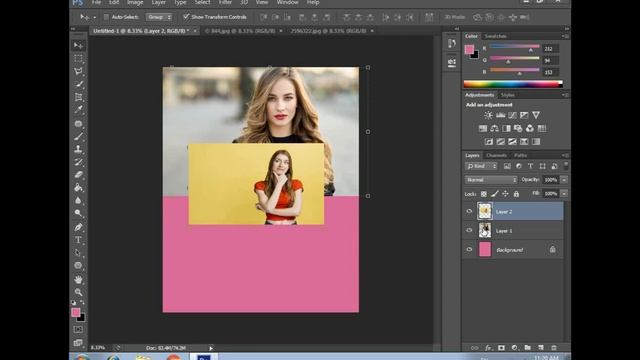Image resolution: width=640 pixels, height=360 pixels.
Task: Select the Paint Bucket tool
Action: click(x=78, y=188)
